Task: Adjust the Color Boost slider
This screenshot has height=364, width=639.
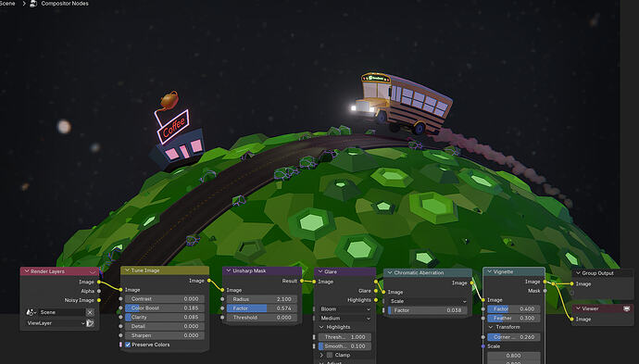Action: [x=165, y=308]
